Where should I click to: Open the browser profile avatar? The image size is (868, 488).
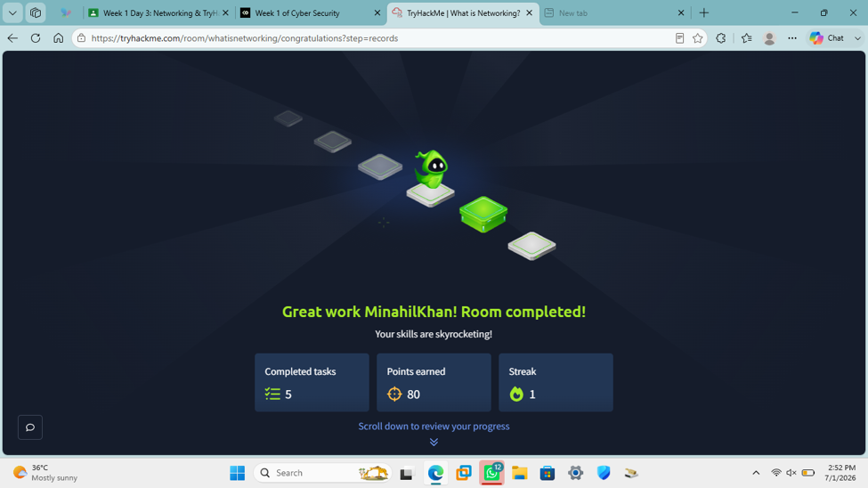coord(769,38)
